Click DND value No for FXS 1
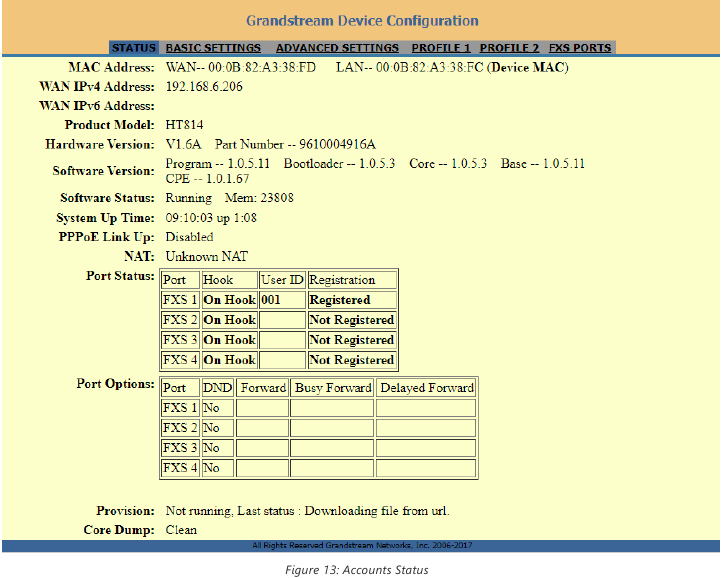723x578 pixels. [218, 408]
